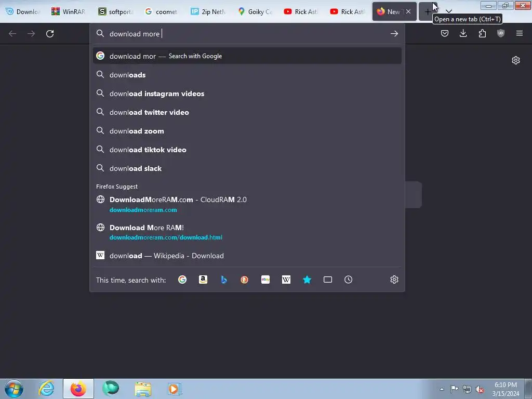Screen dimensions: 532x399
Task: Click the muted volume tray icon
Action: [480, 389]
